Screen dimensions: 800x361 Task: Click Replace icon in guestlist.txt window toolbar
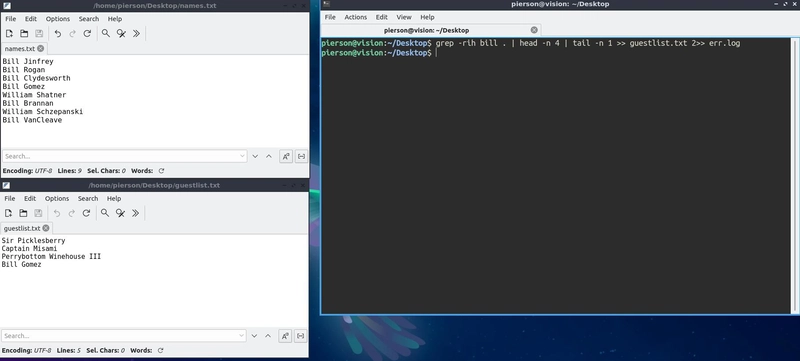pyautogui.click(x=120, y=213)
